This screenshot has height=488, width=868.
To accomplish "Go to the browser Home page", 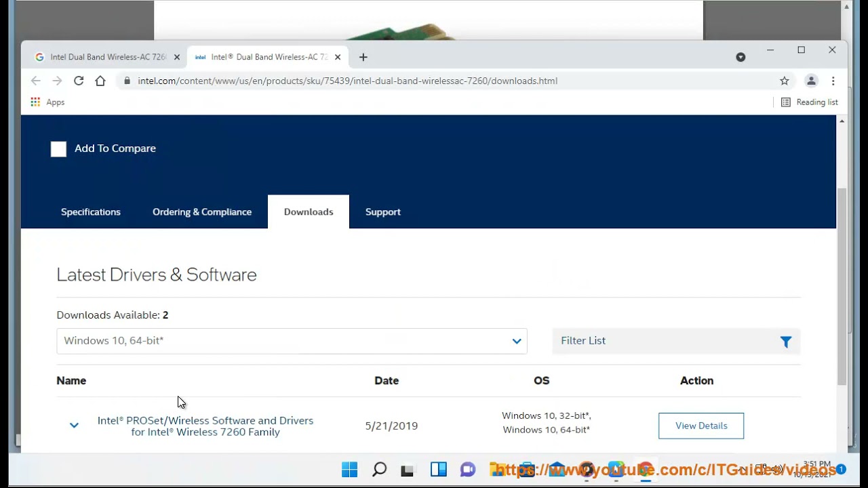I will coord(100,81).
